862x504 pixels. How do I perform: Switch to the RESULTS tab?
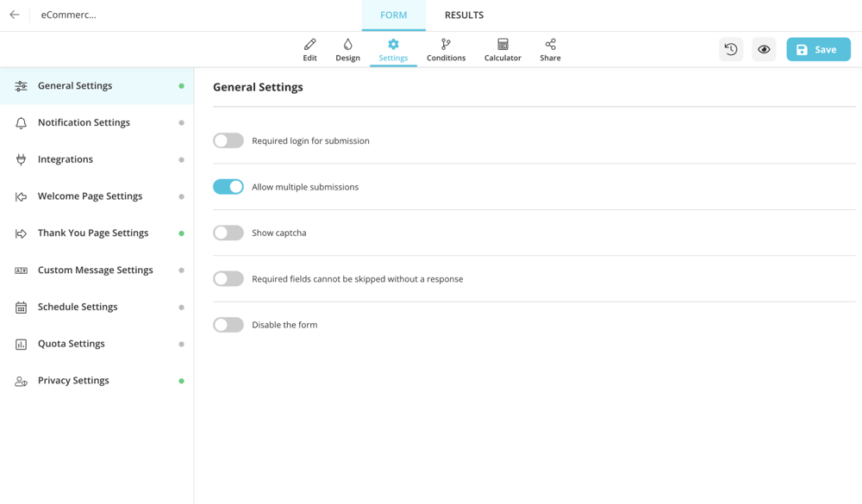pos(464,15)
